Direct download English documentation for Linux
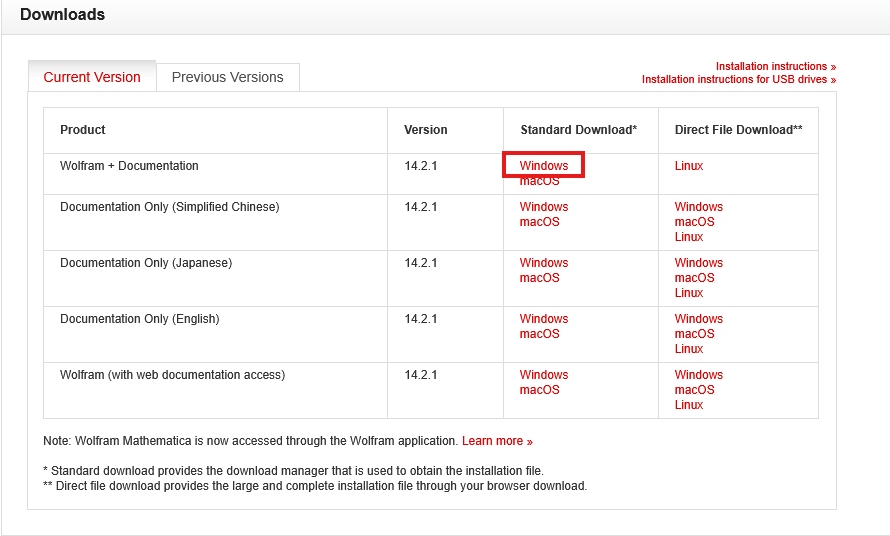 pyautogui.click(x=689, y=349)
